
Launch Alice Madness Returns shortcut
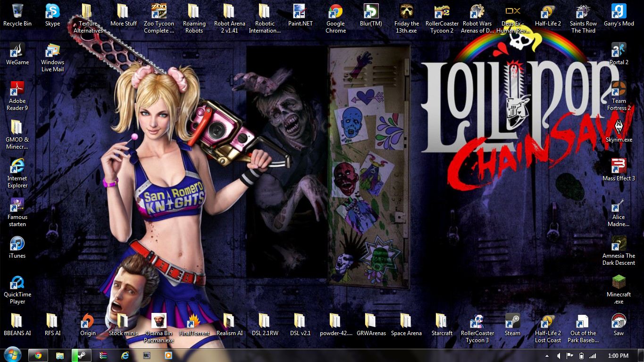coord(619,211)
